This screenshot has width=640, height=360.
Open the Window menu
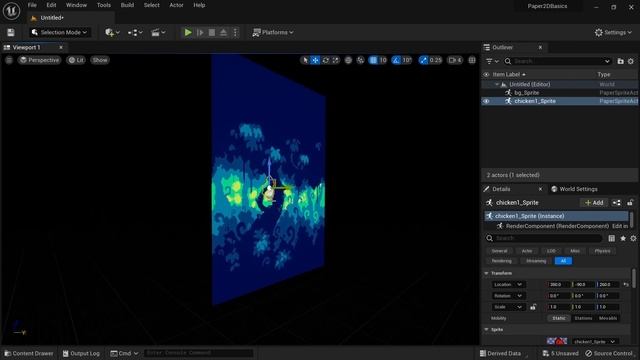tap(76, 5)
